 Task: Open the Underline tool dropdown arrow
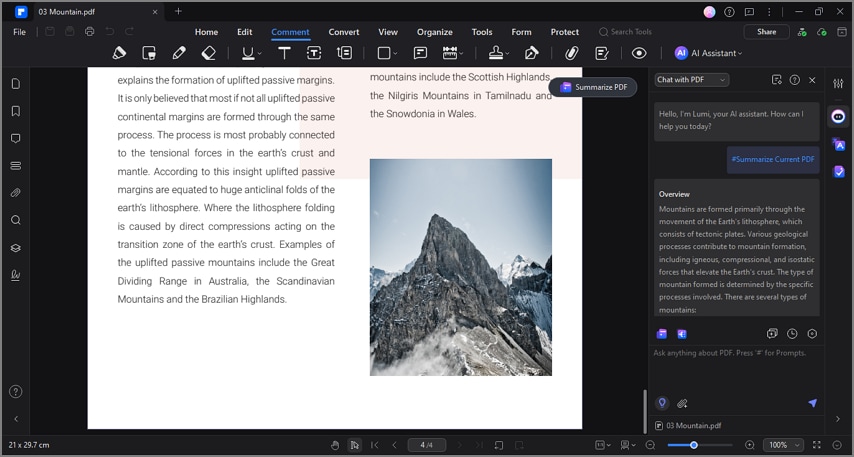260,53
